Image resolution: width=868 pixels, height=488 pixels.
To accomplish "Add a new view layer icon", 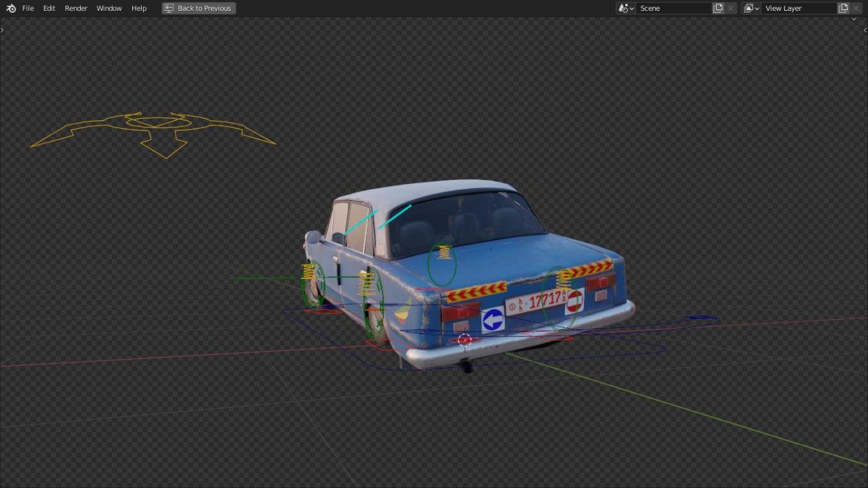I will click(x=843, y=8).
